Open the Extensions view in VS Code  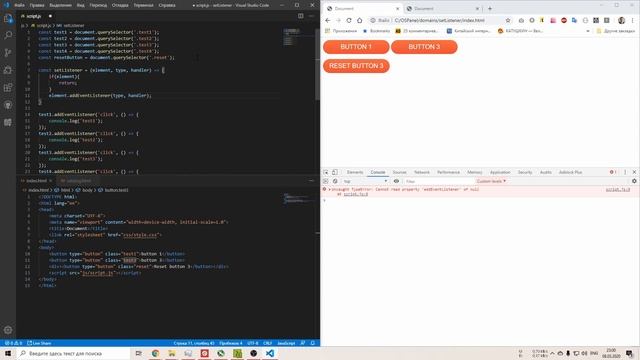coord(8,88)
